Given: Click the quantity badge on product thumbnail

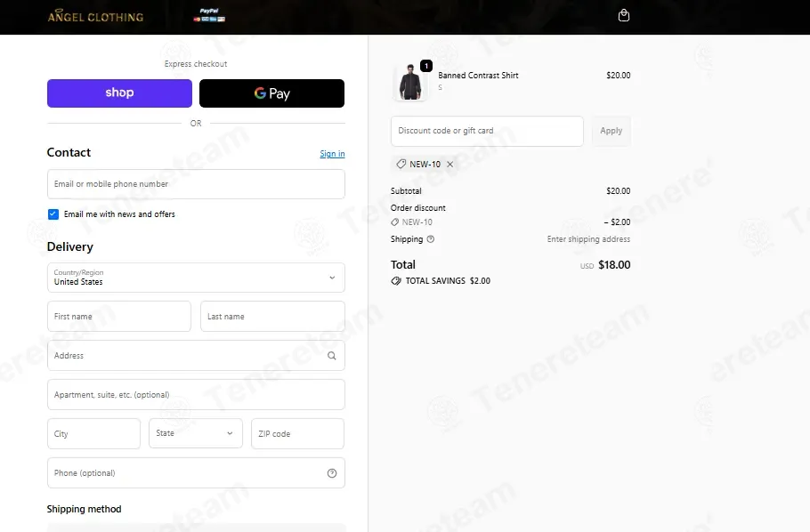Looking at the screenshot, I should 426,66.
